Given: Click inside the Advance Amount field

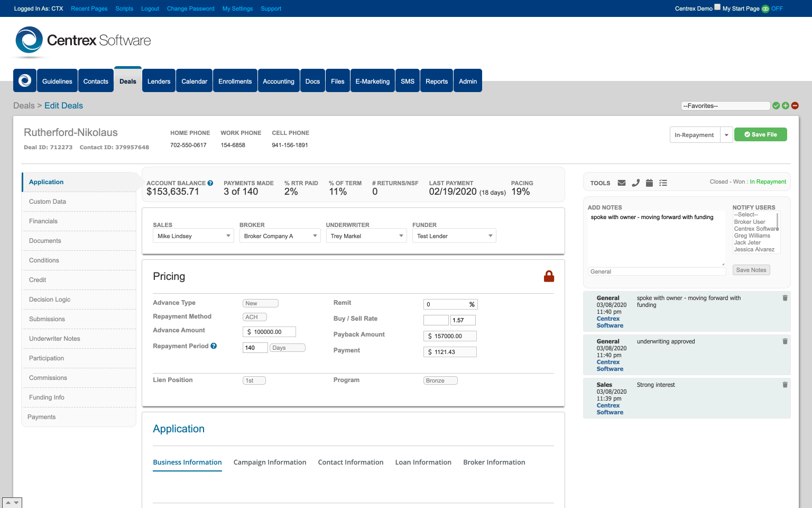Looking at the screenshot, I should pyautogui.click(x=269, y=331).
